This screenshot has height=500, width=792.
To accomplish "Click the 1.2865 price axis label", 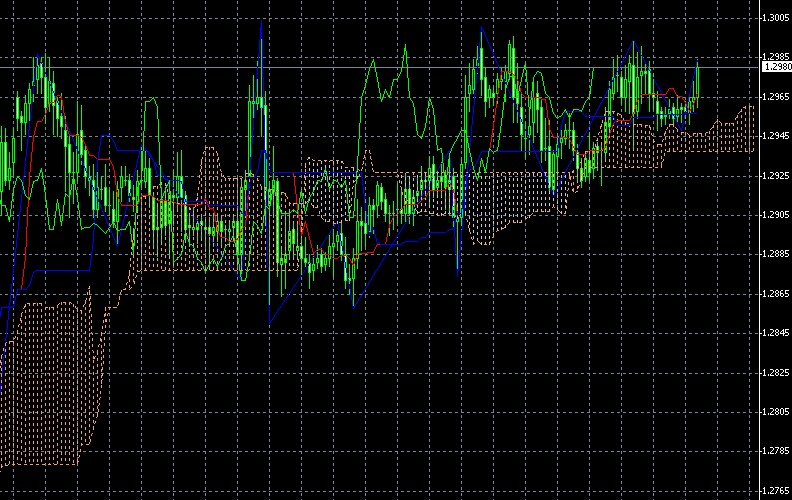I will coord(777,293).
